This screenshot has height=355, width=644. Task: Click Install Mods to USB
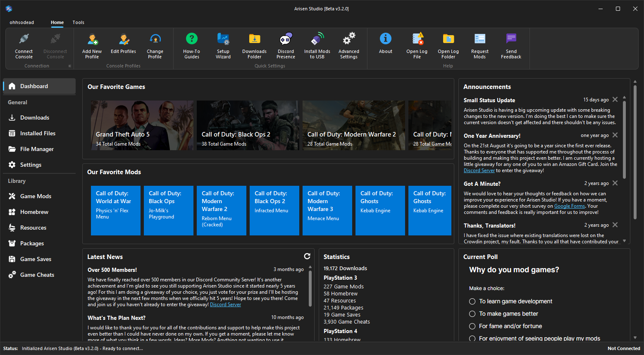317,46
